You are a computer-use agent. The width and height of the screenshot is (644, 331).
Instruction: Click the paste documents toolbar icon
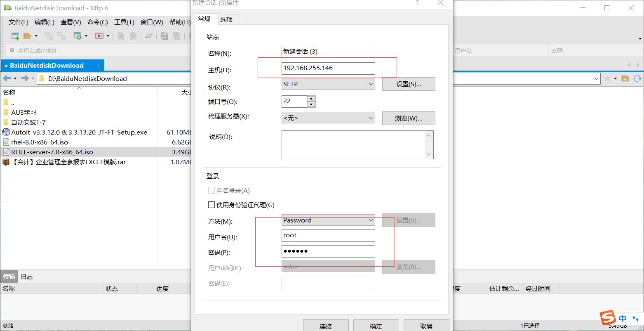tap(176, 36)
